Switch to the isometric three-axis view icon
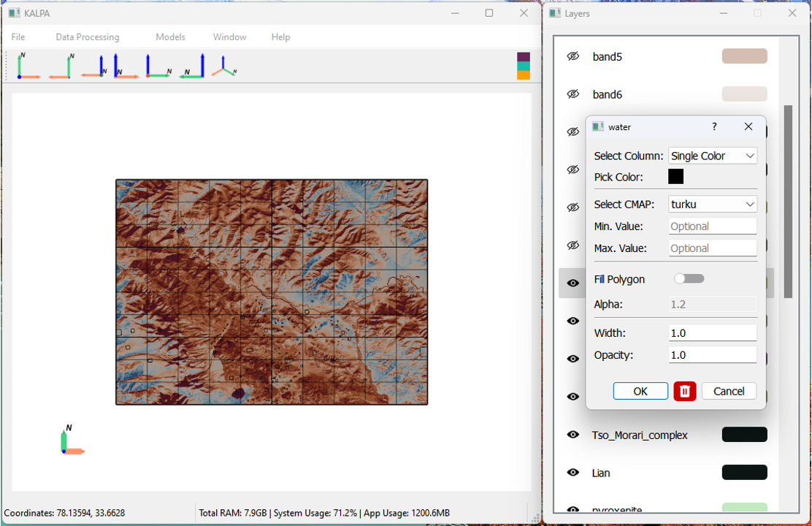 [x=224, y=66]
